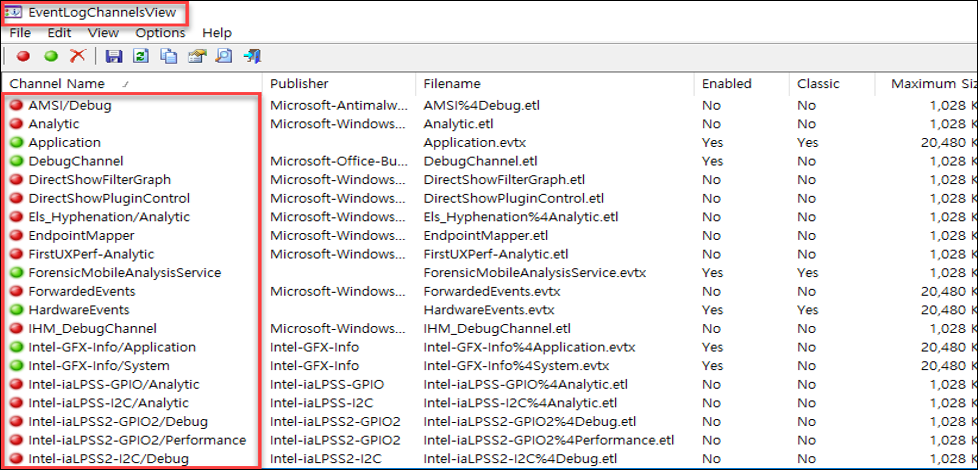Save selected items with the floppy disk icon
The width and height of the screenshot is (978, 470).
click(114, 56)
